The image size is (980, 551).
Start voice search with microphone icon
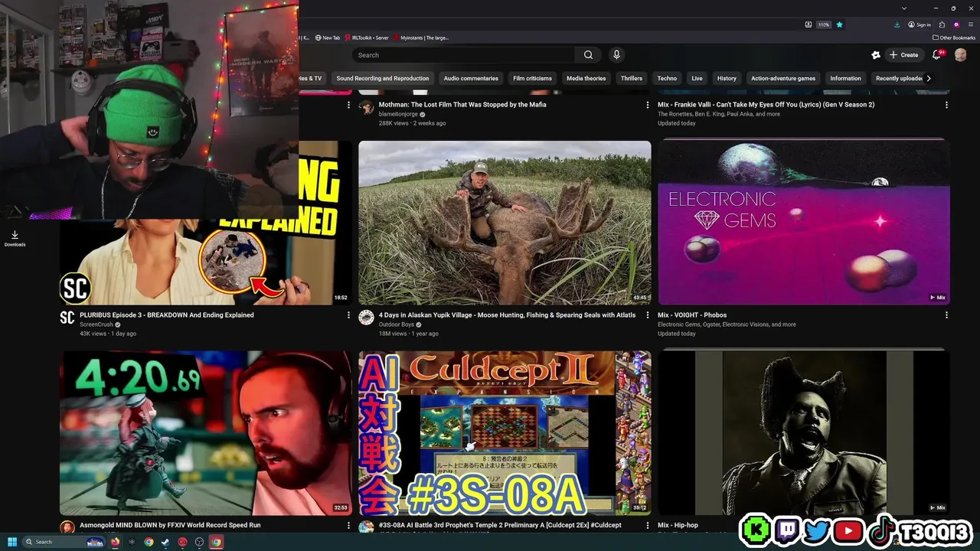(x=616, y=55)
